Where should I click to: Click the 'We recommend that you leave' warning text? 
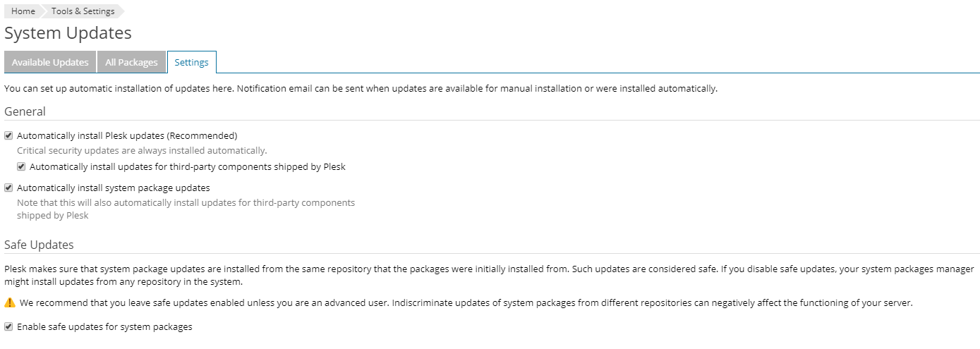coord(466,303)
